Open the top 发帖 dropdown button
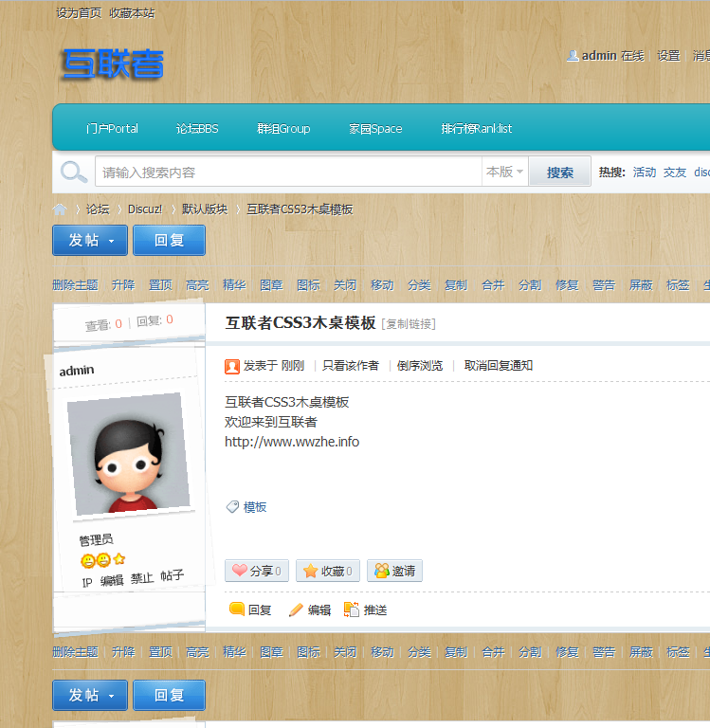Screen dimensions: 710x728 (x=90, y=240)
